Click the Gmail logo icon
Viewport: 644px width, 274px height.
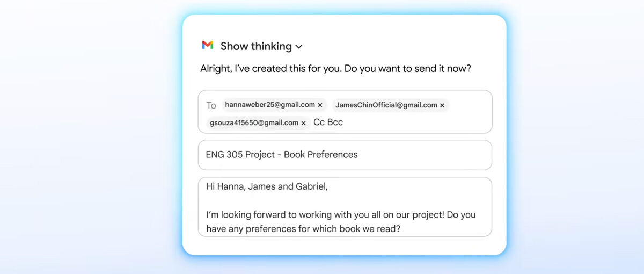(208, 46)
